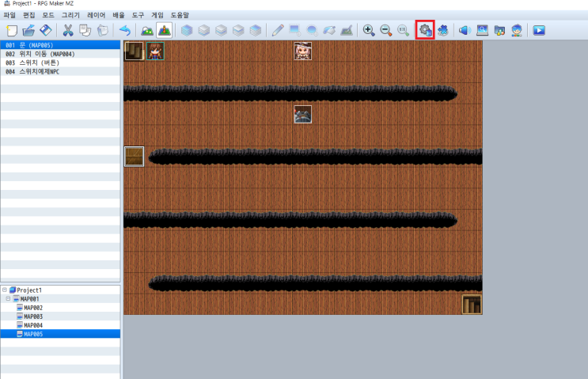Select the Layer 2 icon

pos(222,30)
